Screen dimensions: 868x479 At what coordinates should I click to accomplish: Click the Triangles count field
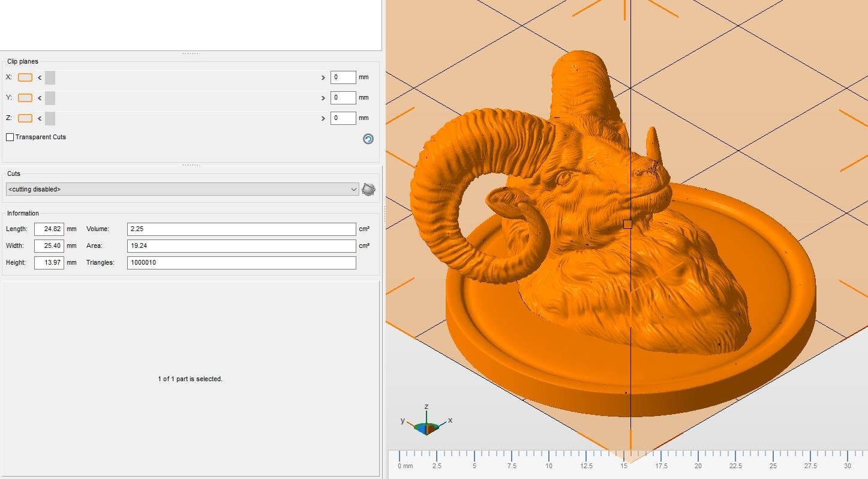(x=241, y=263)
